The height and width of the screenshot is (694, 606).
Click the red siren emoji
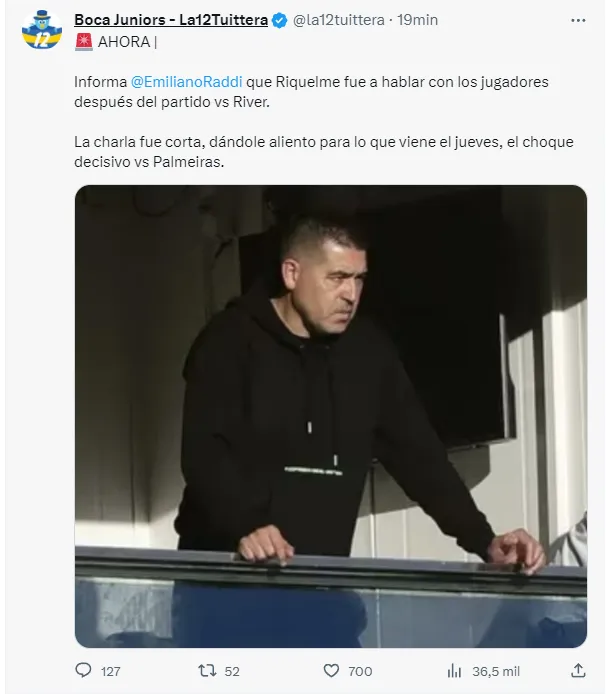pos(84,42)
